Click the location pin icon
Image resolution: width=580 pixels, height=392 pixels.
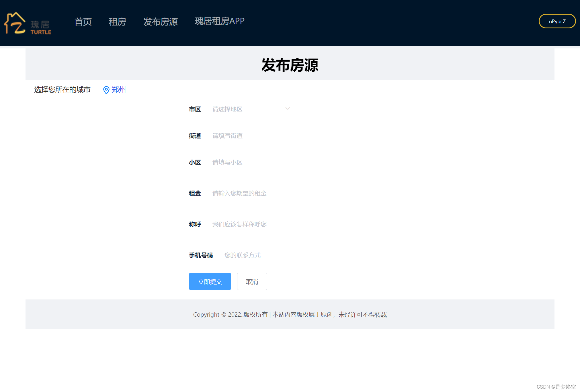click(106, 90)
